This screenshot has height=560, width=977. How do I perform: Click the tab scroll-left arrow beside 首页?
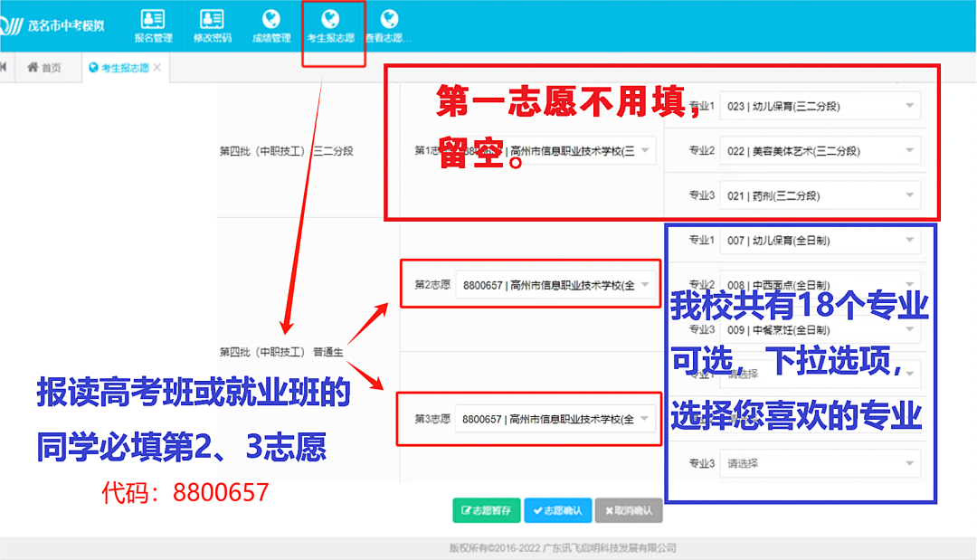click(5, 68)
